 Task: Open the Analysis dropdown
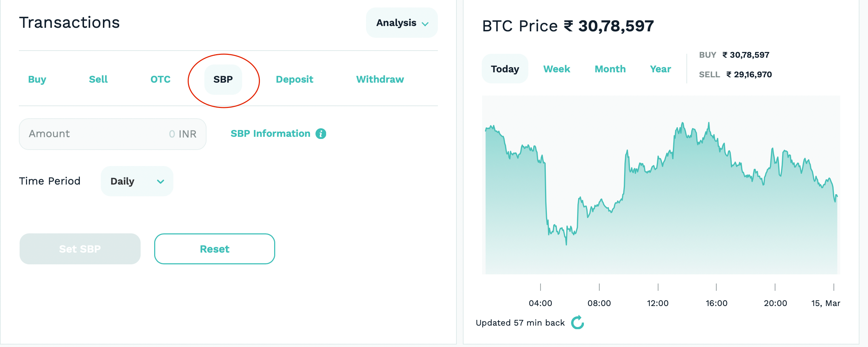click(402, 23)
